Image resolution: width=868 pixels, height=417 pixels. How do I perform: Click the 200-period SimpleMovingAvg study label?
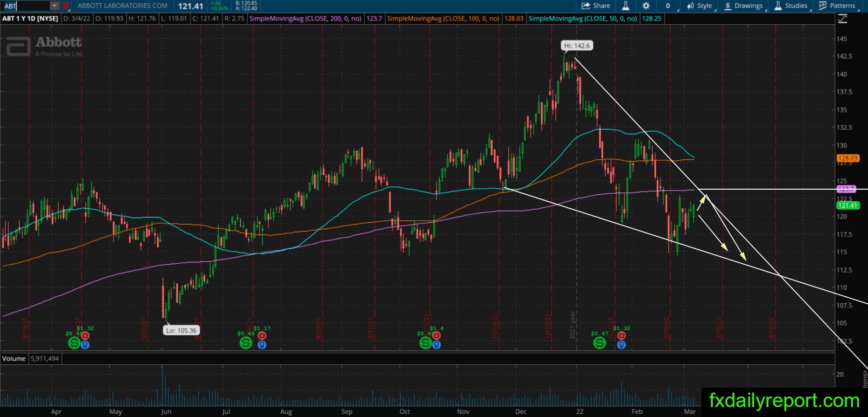305,19
